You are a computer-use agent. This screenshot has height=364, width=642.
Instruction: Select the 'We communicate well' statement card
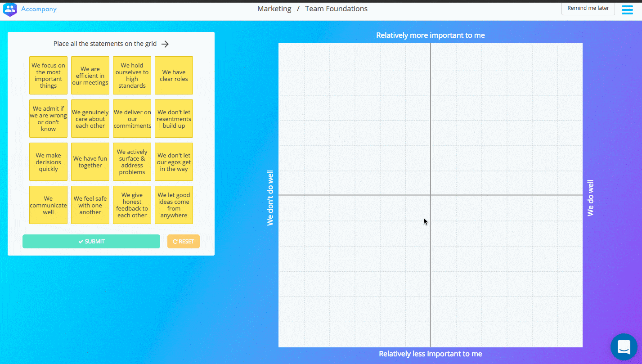click(48, 205)
